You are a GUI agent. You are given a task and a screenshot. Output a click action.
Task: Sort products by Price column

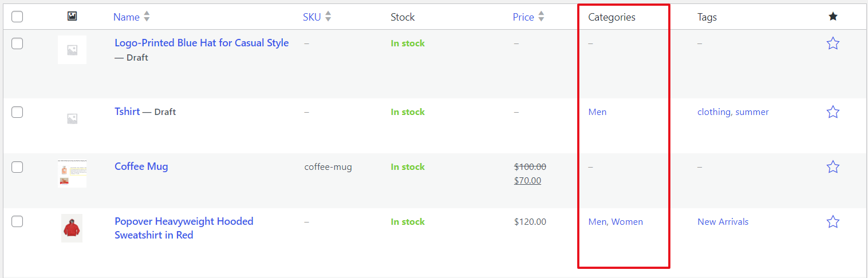(523, 17)
